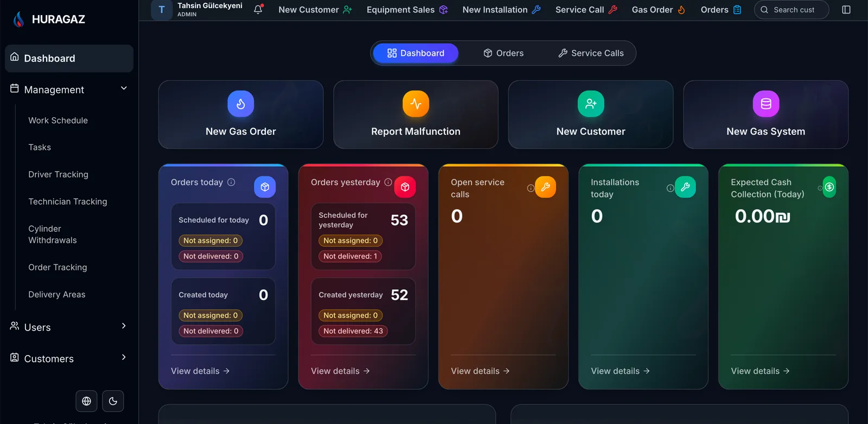Click the globe language icon
868x424 pixels.
[86, 401]
